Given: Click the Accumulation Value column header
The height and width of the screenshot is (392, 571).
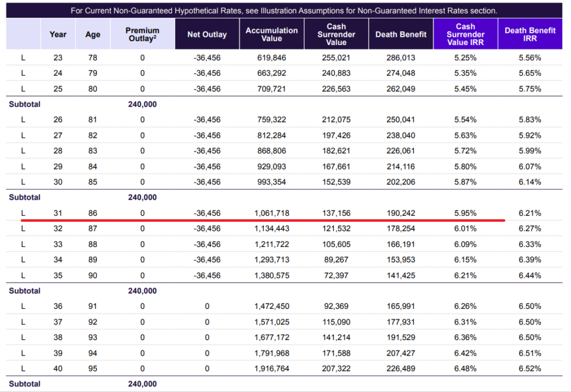Looking at the screenshot, I should pos(272,35).
